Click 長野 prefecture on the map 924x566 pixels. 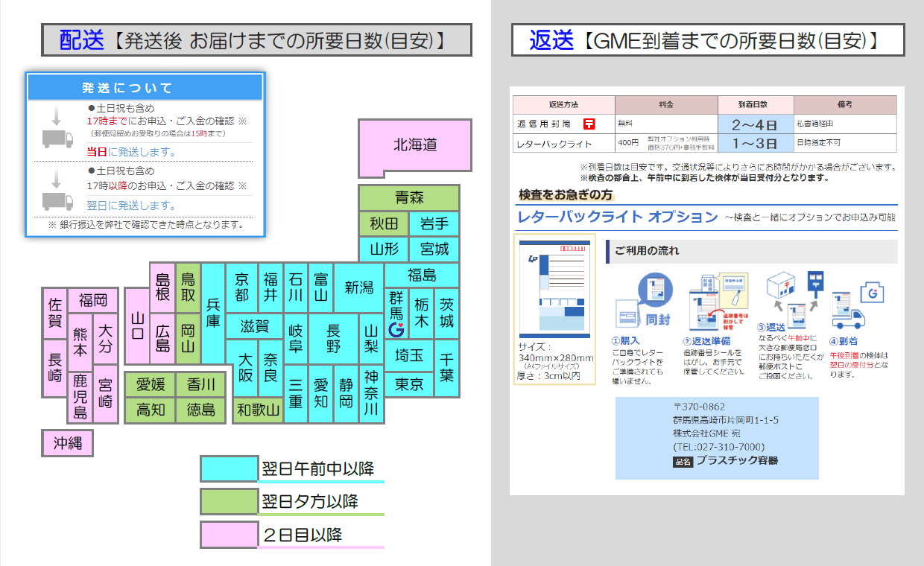[333, 339]
